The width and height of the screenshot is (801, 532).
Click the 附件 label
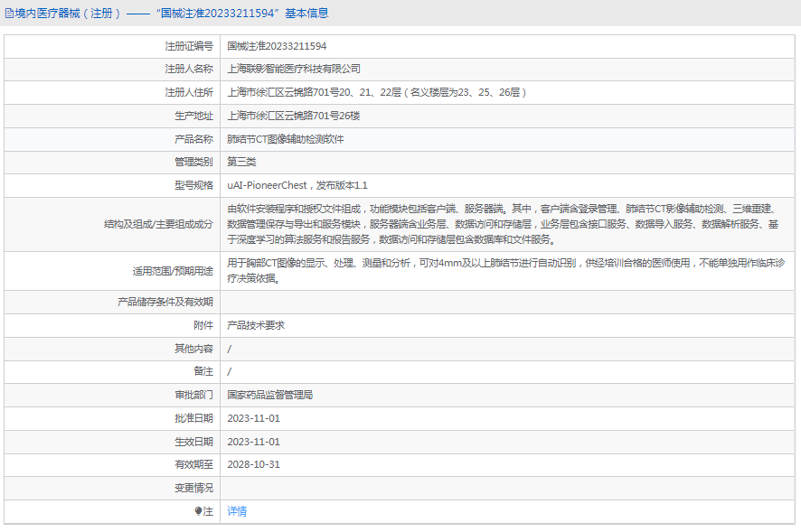pyautogui.click(x=203, y=325)
